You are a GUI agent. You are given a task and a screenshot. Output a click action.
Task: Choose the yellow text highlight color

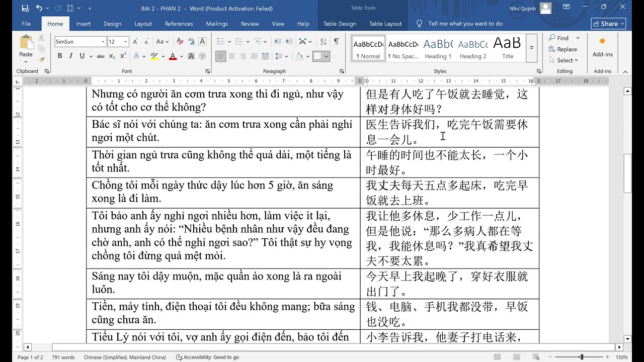tap(154, 56)
